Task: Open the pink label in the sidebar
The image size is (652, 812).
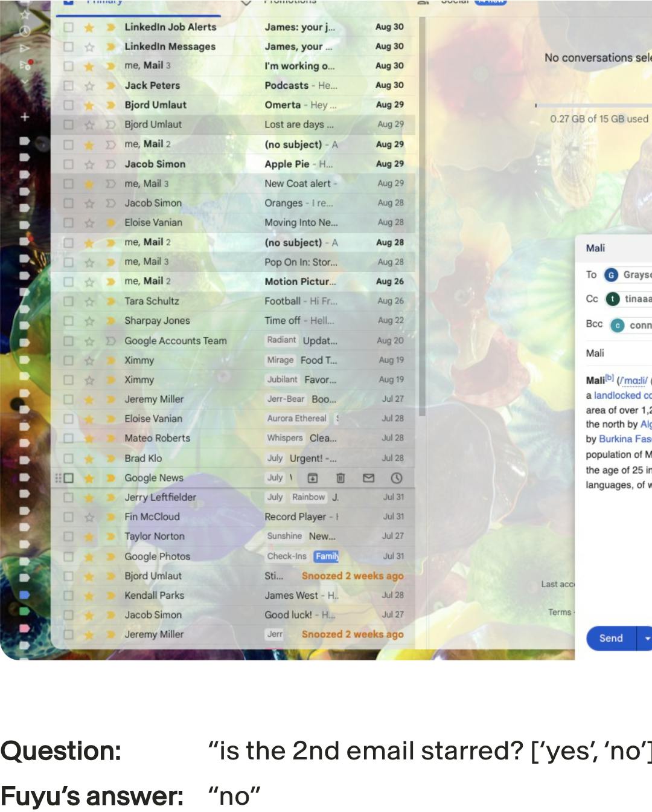Action: click(x=24, y=628)
